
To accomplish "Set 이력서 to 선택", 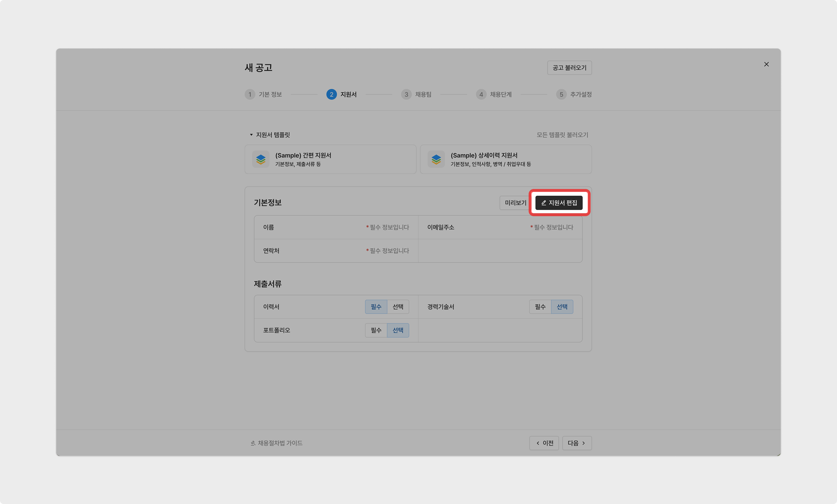I will (x=398, y=307).
